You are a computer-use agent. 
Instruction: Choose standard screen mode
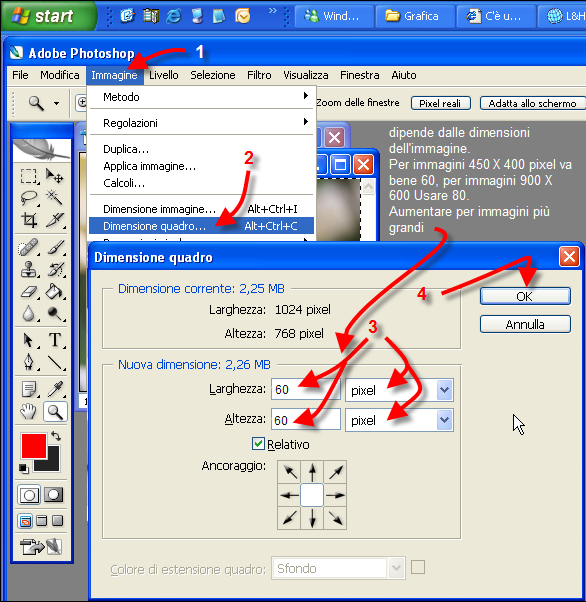(x=25, y=521)
